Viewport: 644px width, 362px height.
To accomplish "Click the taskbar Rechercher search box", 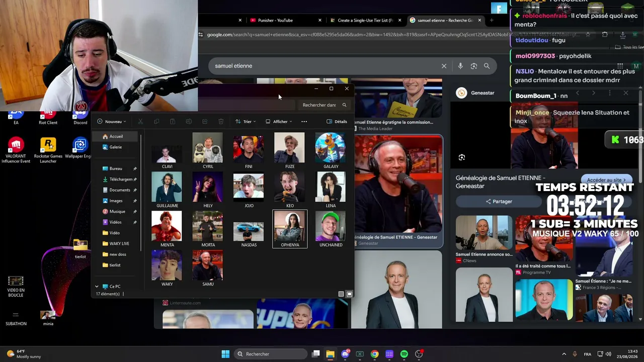I will pyautogui.click(x=271, y=354).
